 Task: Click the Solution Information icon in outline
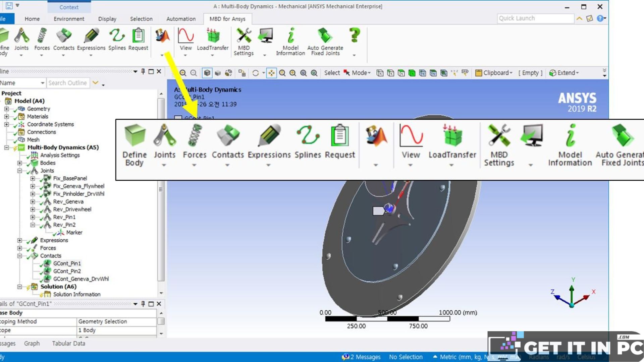click(x=47, y=294)
